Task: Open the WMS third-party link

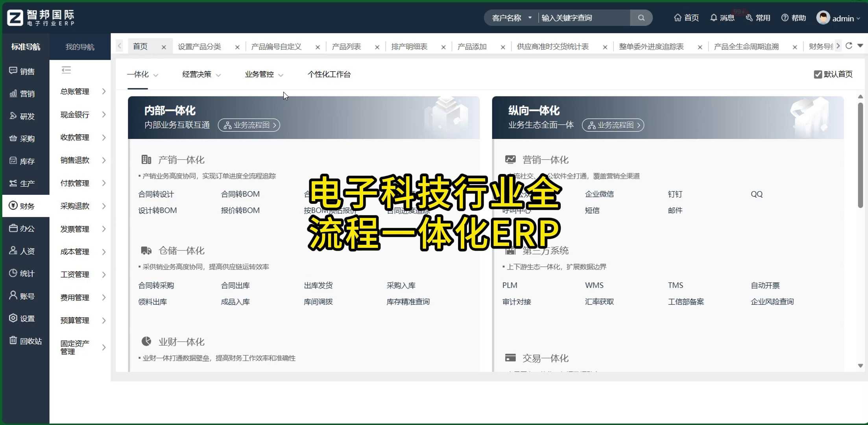Action: [x=594, y=285]
